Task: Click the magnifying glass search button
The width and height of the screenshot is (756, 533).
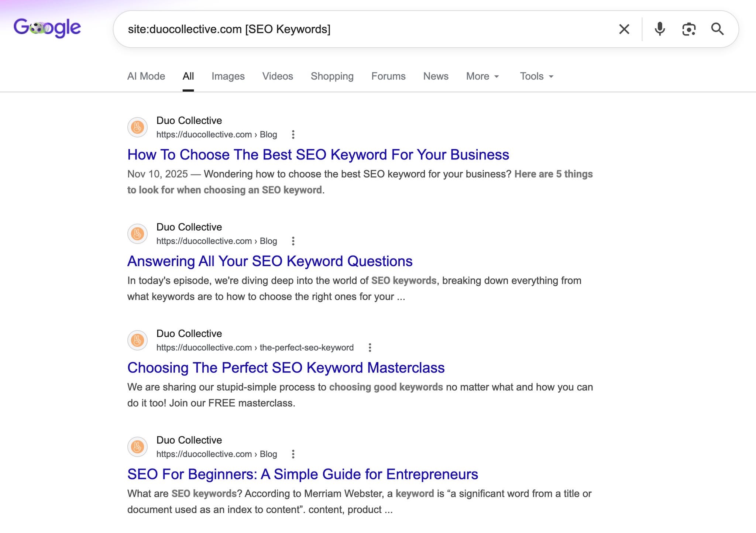Action: pos(717,29)
